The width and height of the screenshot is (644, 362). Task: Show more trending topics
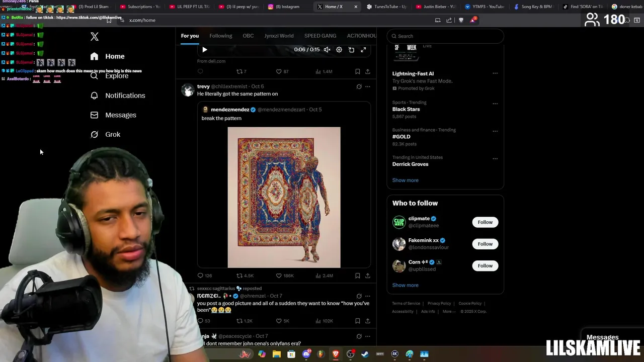[x=406, y=180]
